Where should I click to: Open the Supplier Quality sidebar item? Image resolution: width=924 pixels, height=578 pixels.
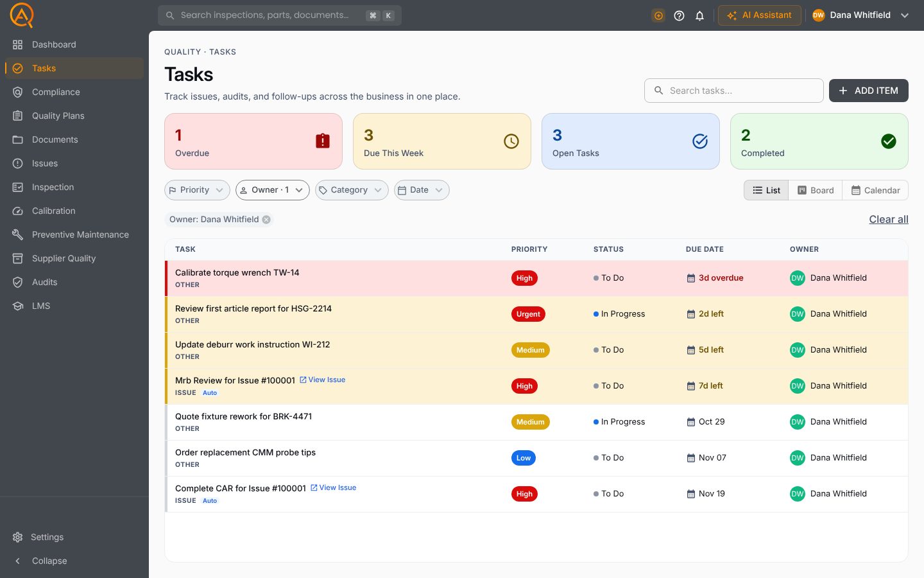[74, 258]
